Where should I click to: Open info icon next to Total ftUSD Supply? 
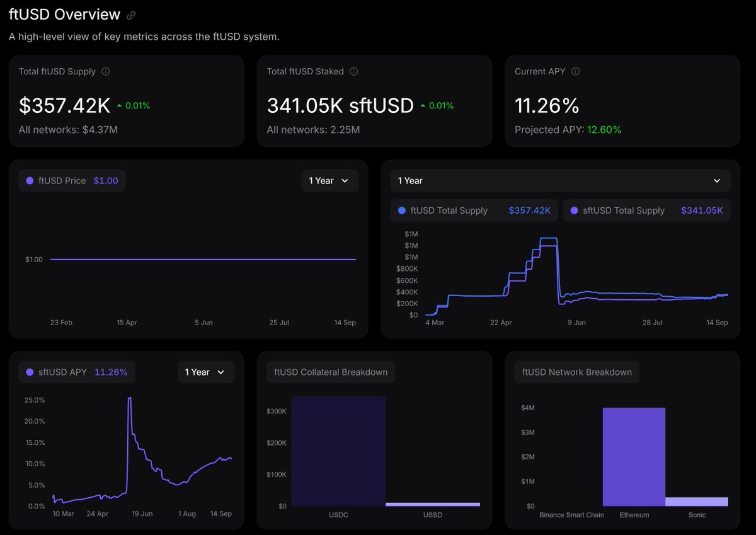coord(106,72)
